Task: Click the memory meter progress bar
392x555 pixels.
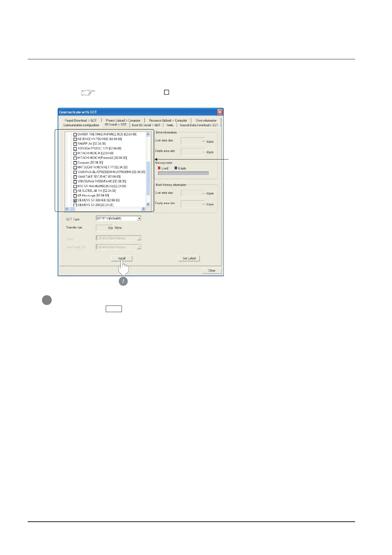Action: 183,173
